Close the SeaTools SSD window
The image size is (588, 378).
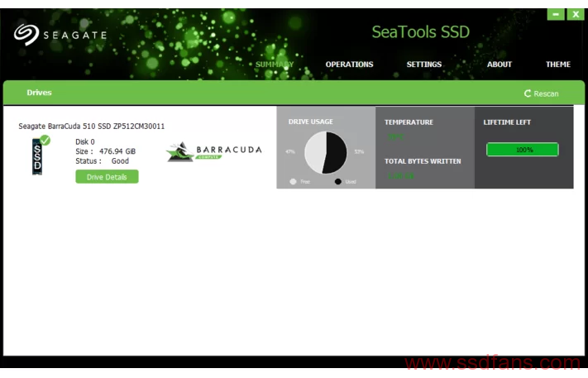click(x=576, y=14)
